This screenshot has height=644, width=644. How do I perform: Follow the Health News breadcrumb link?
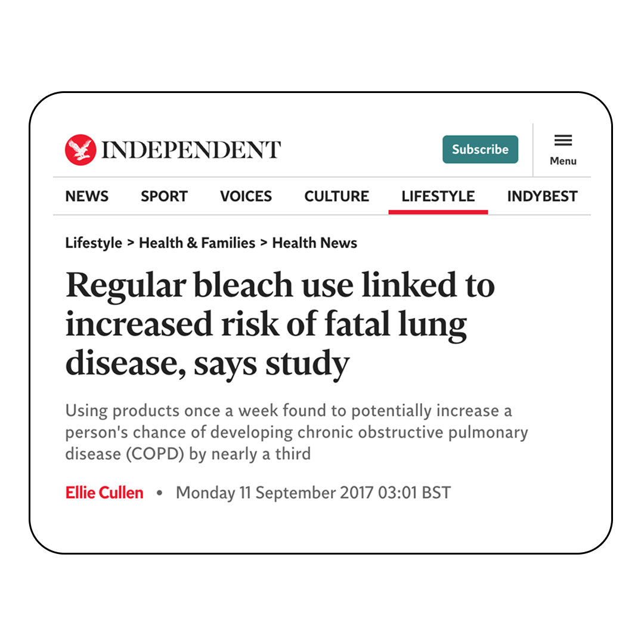click(314, 243)
